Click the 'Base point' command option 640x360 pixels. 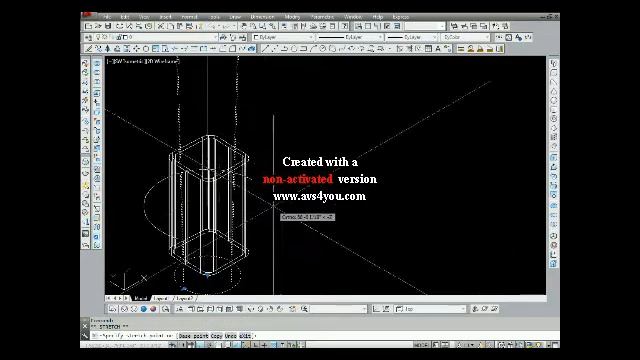pos(194,336)
